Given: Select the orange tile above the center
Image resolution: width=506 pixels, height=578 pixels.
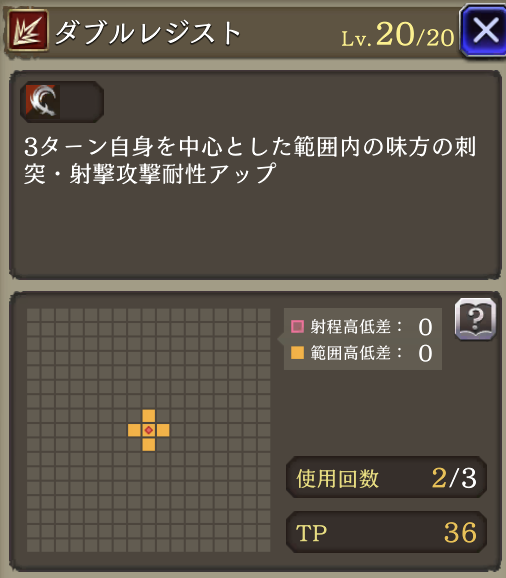Looking at the screenshot, I should (x=149, y=416).
